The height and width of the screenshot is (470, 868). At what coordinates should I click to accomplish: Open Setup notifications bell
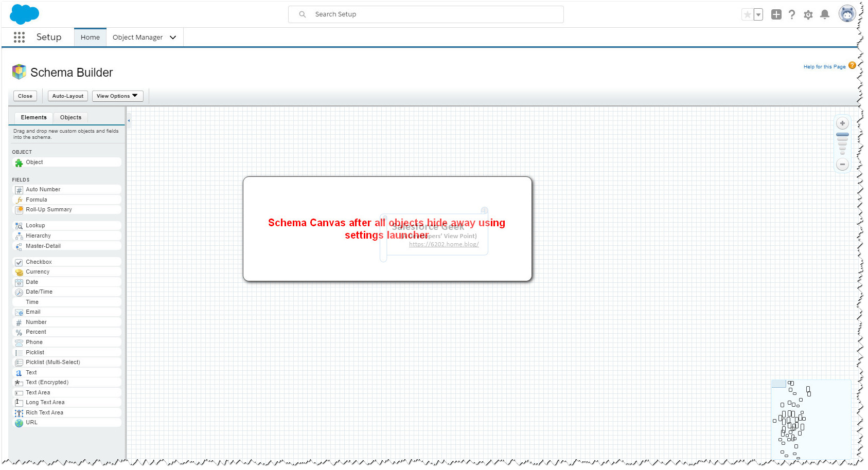(825, 14)
